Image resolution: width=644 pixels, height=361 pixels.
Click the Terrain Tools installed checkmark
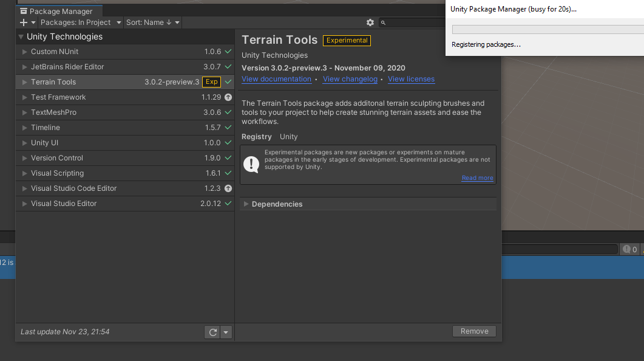(x=228, y=82)
